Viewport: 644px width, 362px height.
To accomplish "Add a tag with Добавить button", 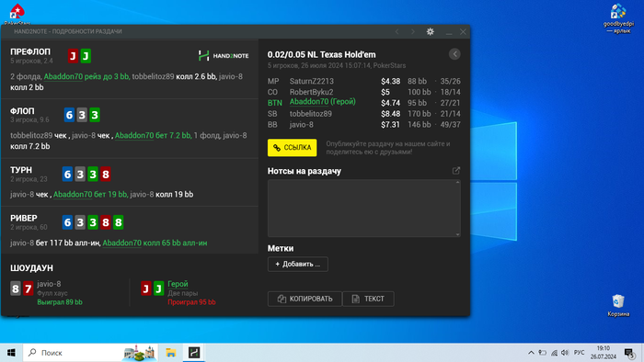I will coord(298,264).
